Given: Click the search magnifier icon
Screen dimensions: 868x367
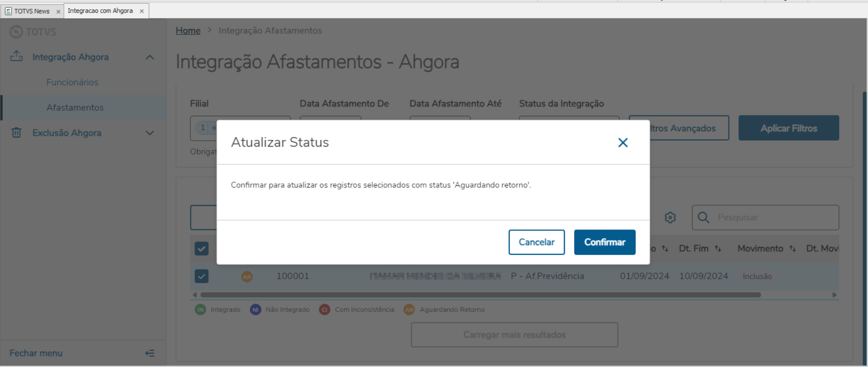Looking at the screenshot, I should [x=703, y=217].
